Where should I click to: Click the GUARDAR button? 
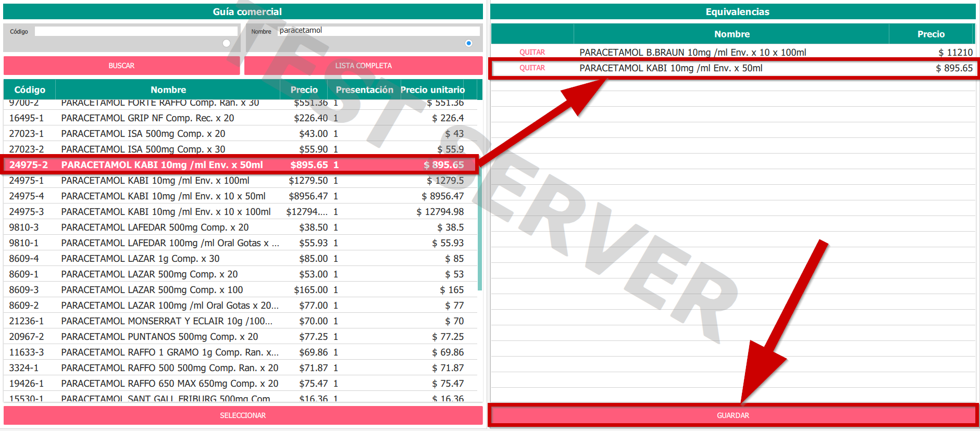tap(733, 415)
